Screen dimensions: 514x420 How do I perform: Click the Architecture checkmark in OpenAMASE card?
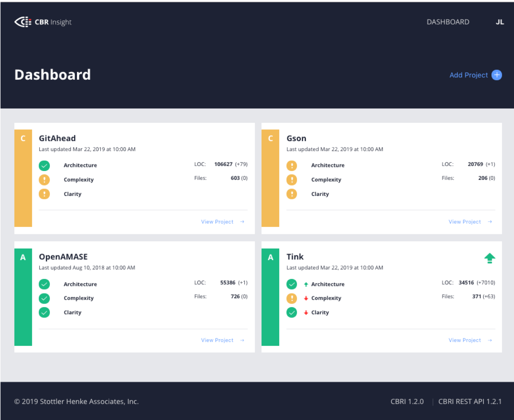[44, 284]
